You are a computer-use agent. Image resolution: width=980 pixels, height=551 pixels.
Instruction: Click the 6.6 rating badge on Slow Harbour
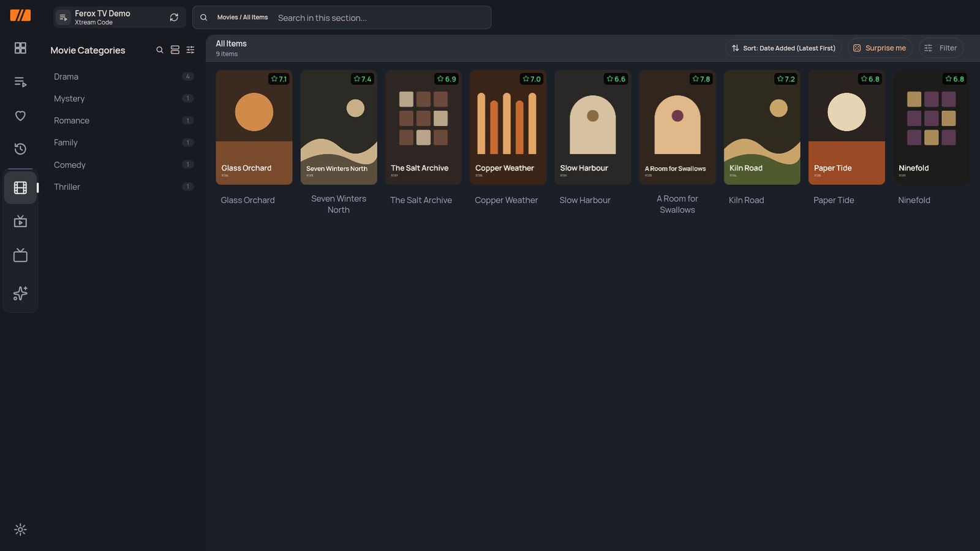coord(616,79)
